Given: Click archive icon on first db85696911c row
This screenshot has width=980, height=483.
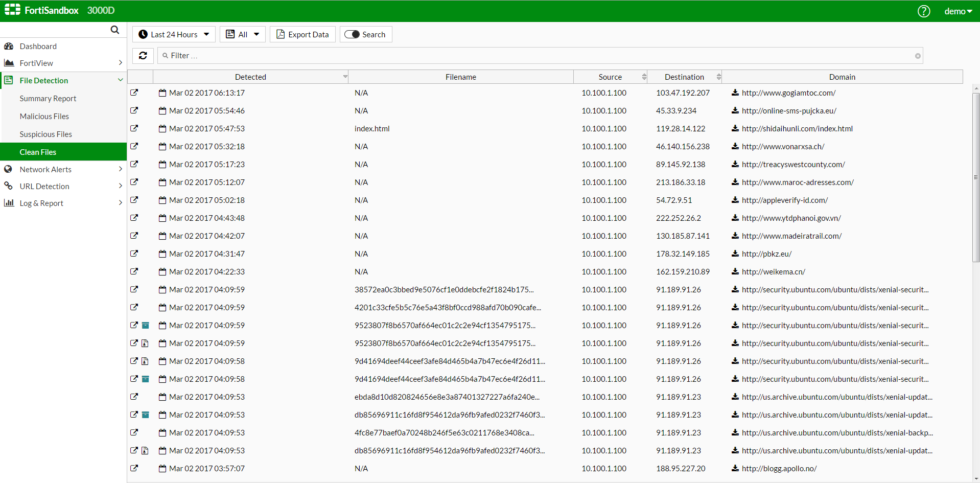Looking at the screenshot, I should tap(145, 415).
